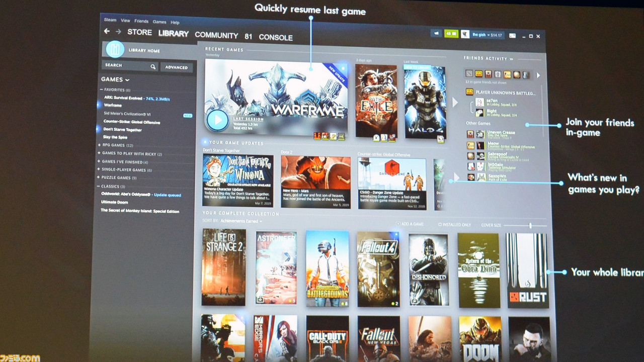Click Uneven Crease's avatar

[480, 134]
